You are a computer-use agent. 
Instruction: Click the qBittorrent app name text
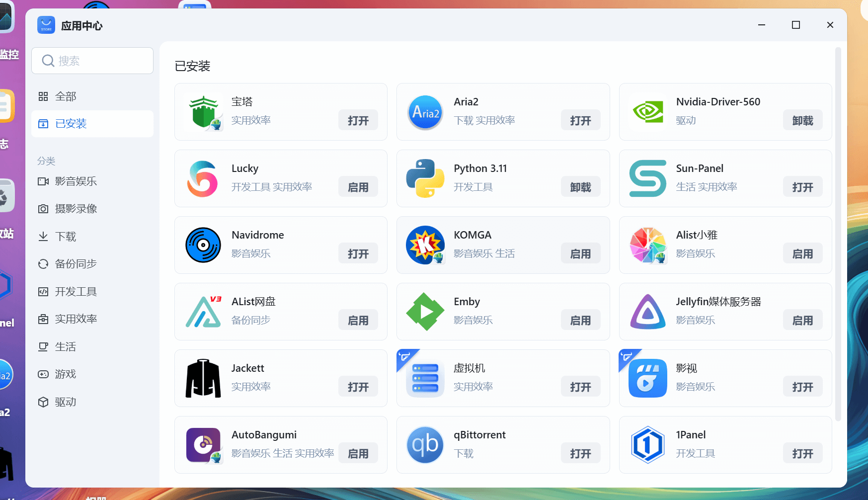click(479, 435)
